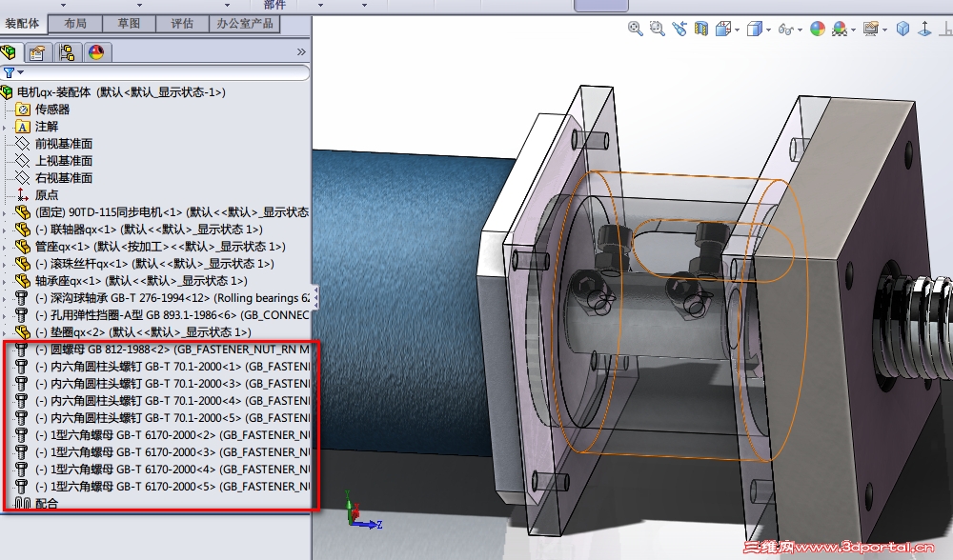Viewport: 953px width, 560px height.
Task: Select 内六角圆柱头螺钉 GB-T 70.1-2000<5>
Action: point(172,418)
